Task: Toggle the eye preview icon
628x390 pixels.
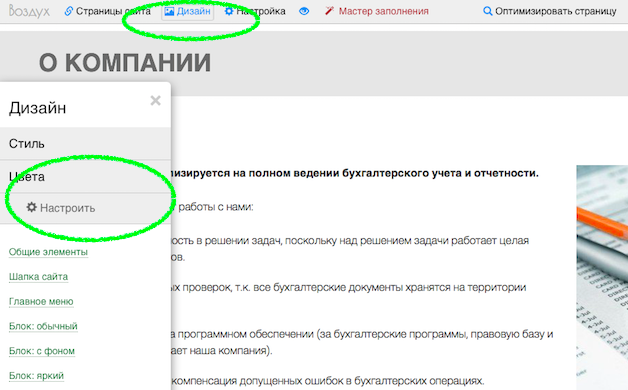Action: [x=304, y=11]
